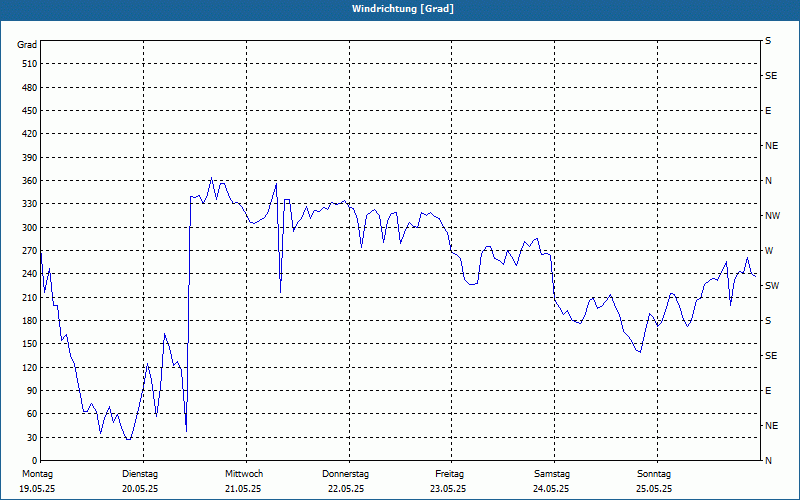
Task: Select the 420 y-axis value
Action: coord(30,134)
